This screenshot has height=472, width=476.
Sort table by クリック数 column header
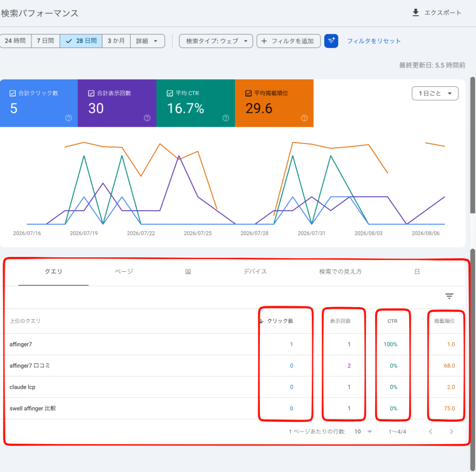tap(280, 321)
